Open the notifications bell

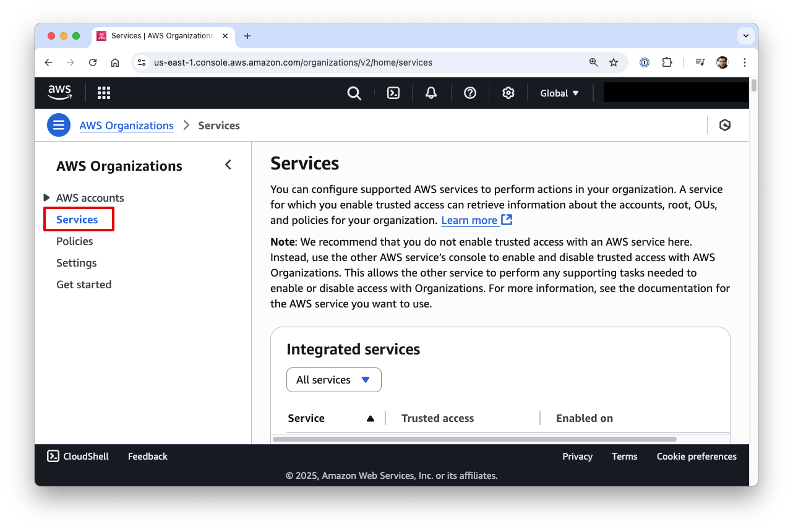coord(431,93)
